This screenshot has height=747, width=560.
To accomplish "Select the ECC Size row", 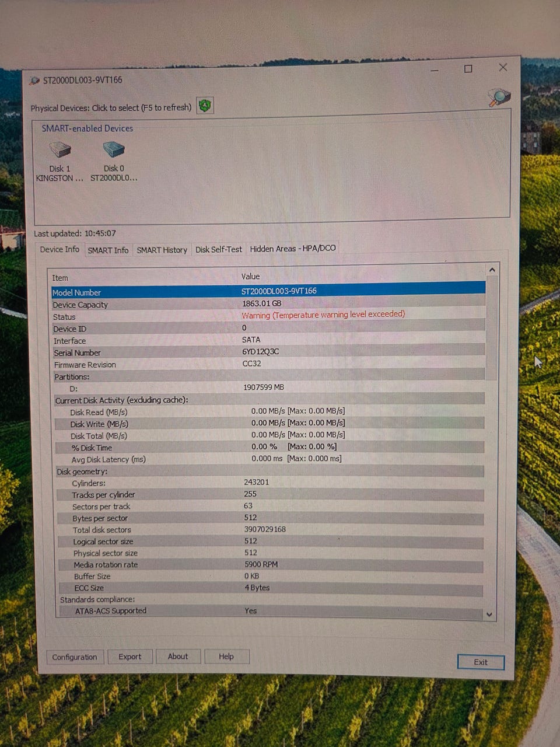I will pos(270,588).
